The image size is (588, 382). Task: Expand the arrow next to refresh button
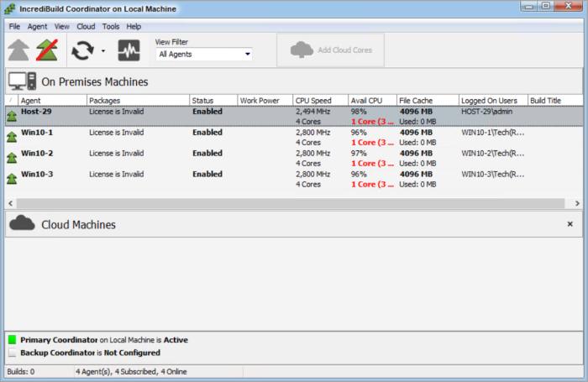click(x=102, y=51)
